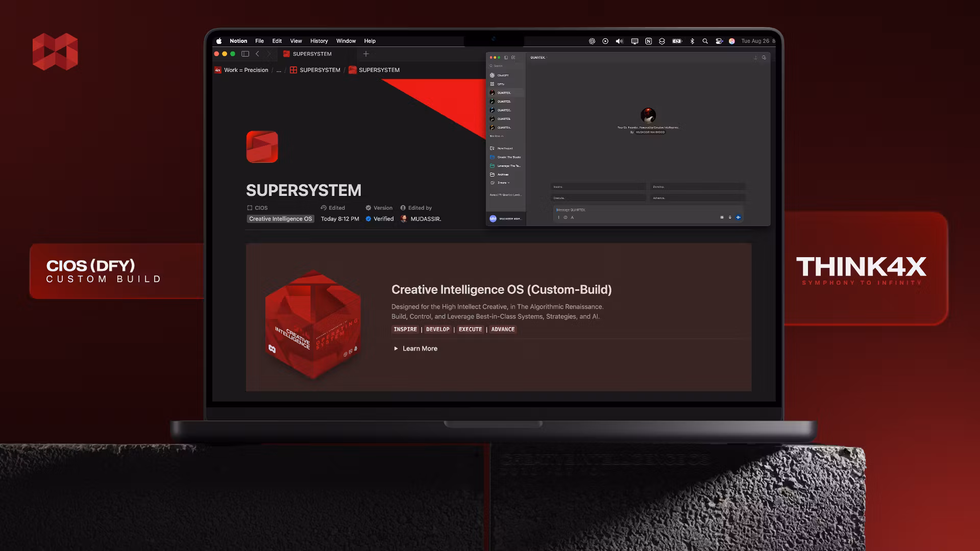Click the Creative Intelligence OS tag

280,219
